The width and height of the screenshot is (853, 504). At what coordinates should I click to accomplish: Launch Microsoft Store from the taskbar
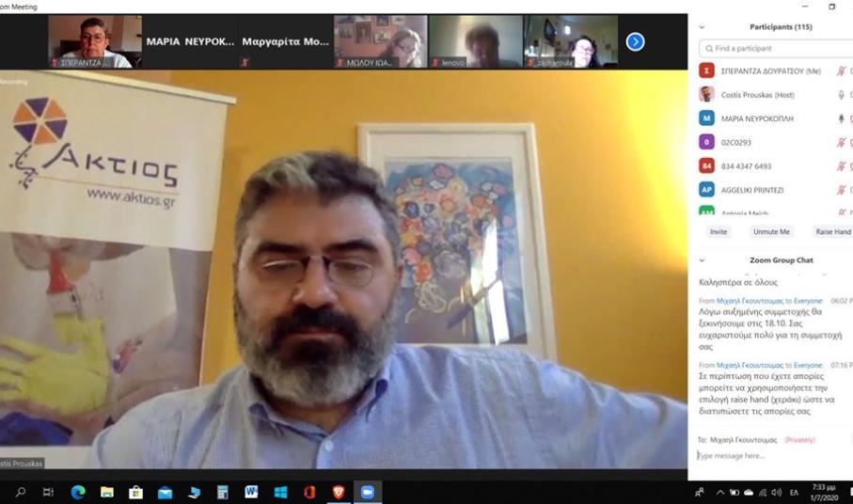(135, 492)
